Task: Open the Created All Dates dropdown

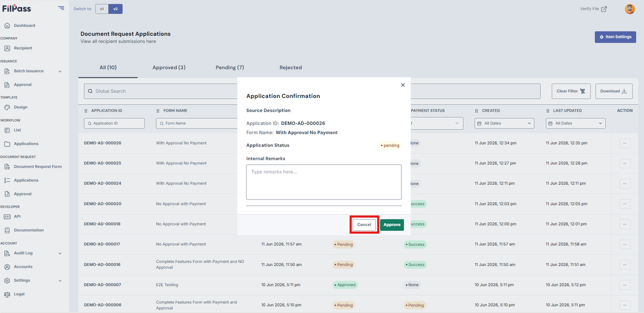Action: (x=504, y=123)
